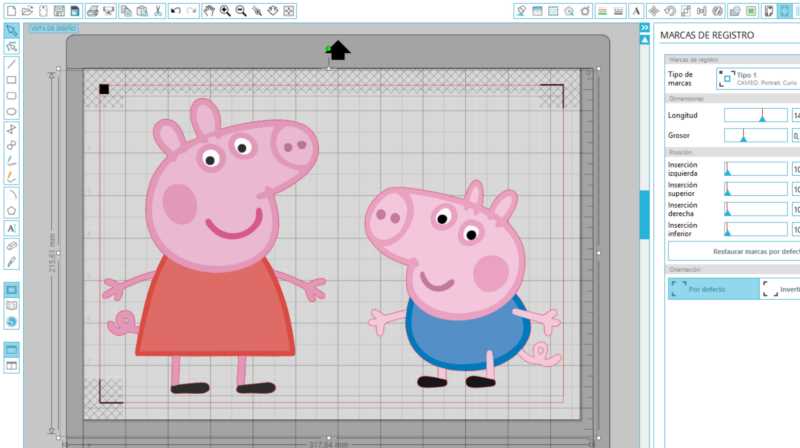Adjust the Inserción izquierda slider
The width and height of the screenshot is (800, 448).
point(756,169)
